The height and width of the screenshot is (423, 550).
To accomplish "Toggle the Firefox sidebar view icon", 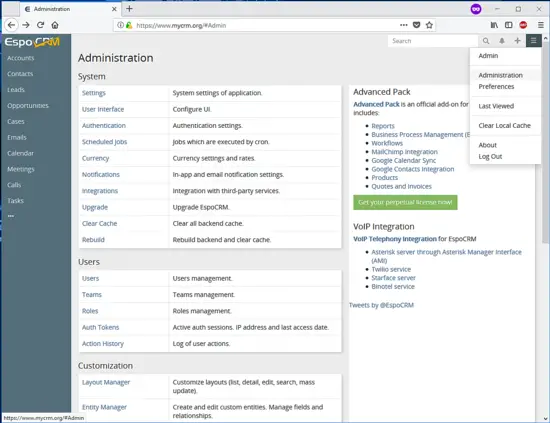I will click(x=509, y=25).
